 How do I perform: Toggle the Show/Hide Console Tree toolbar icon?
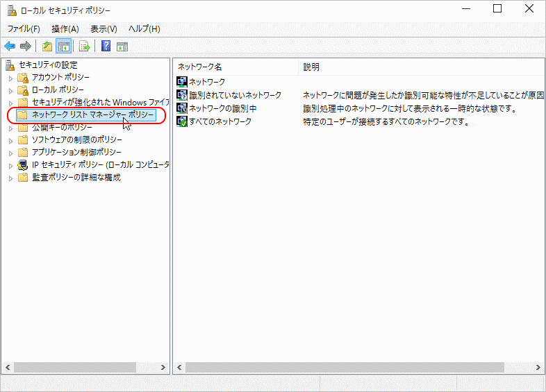pyautogui.click(x=64, y=46)
